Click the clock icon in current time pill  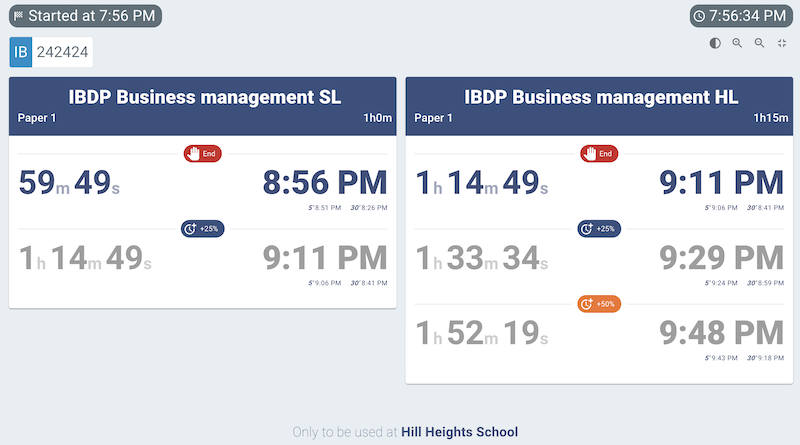coord(699,17)
